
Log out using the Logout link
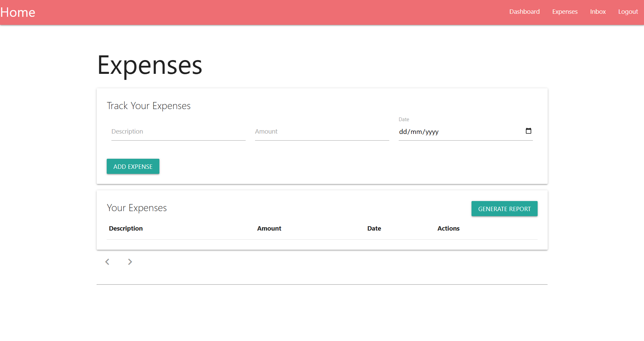628,12
